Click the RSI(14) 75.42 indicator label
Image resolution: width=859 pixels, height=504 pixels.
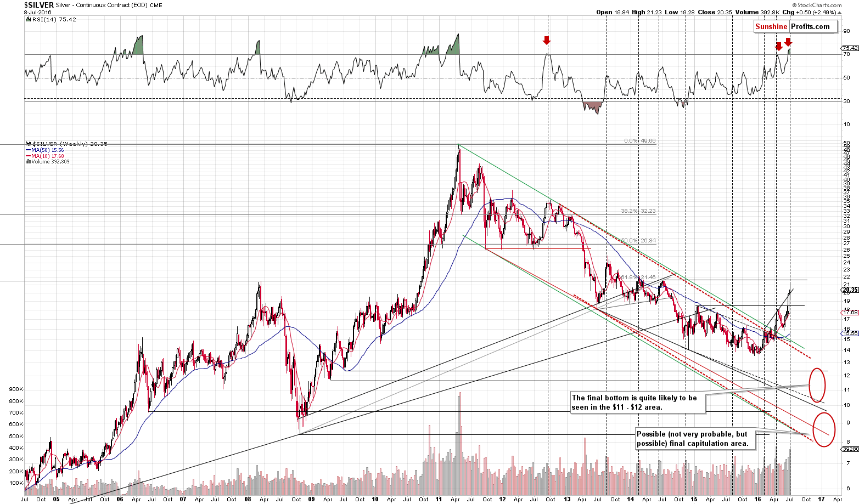(x=50, y=19)
